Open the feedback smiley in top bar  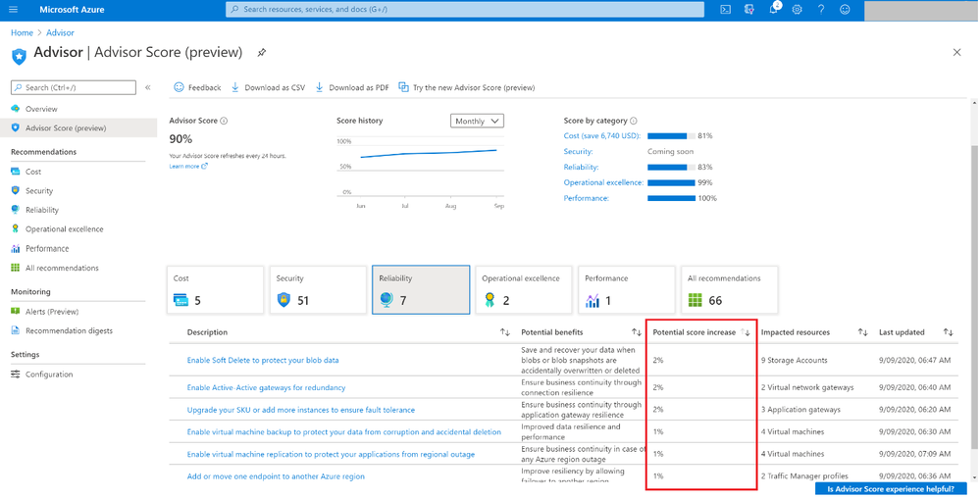pos(845,10)
